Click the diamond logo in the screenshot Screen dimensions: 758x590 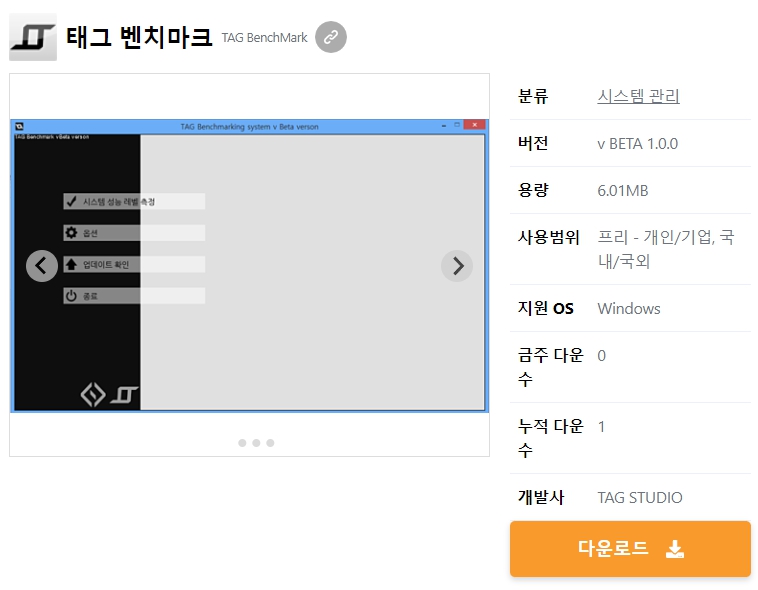93,394
